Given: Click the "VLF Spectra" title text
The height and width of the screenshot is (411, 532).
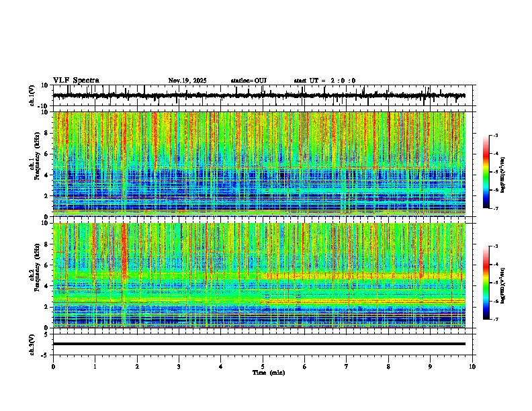Looking at the screenshot, I should pos(76,81).
